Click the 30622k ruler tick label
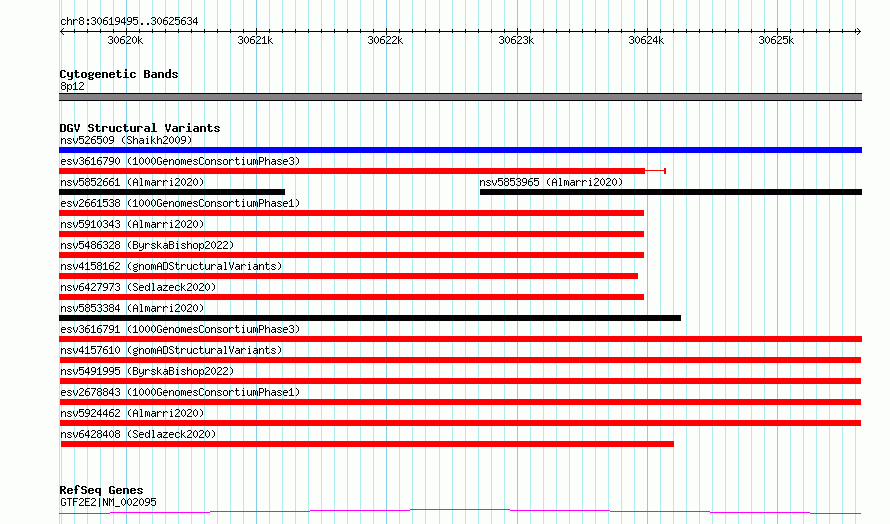890x524 pixels. tap(385, 40)
